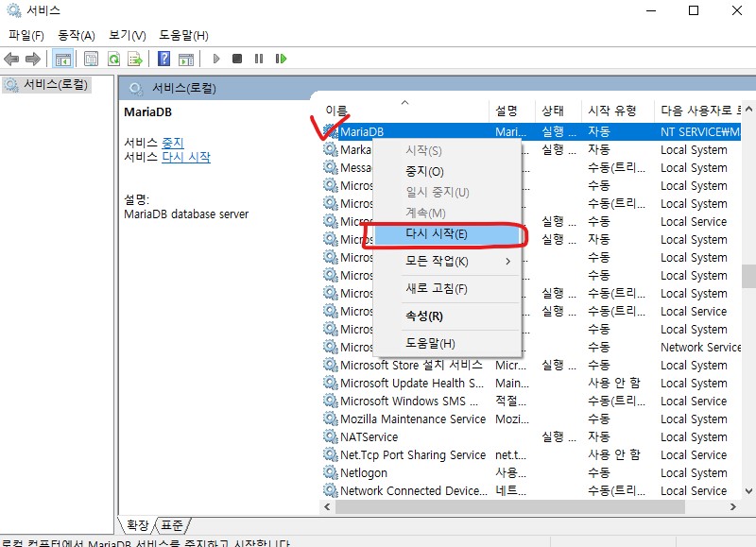
Task: Maximize the 서비스 window
Action: tap(694, 10)
